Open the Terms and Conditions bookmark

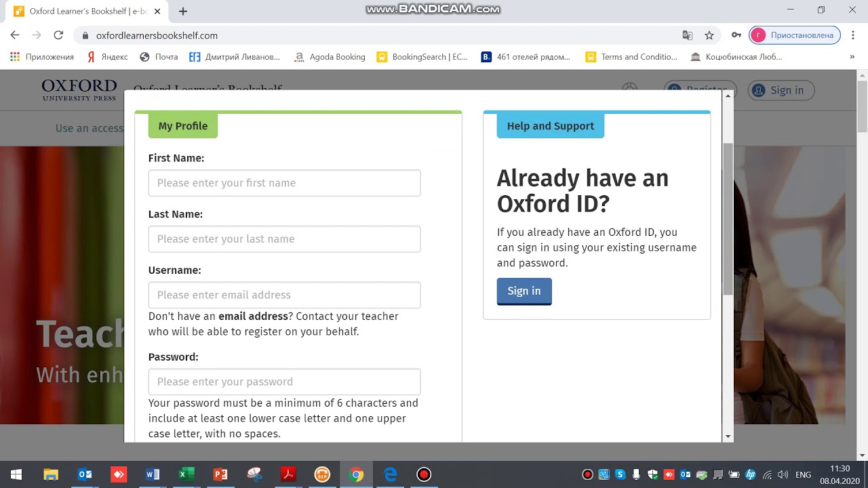coord(631,57)
